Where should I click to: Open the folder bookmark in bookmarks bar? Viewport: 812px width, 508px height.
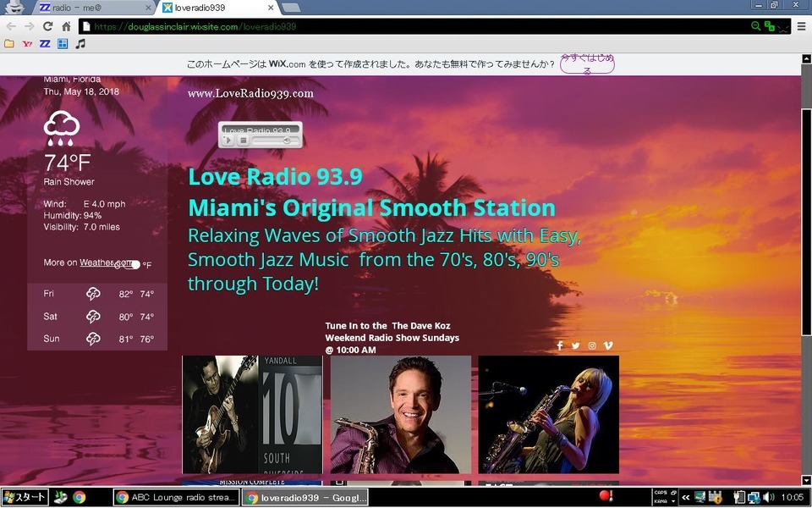click(9, 44)
